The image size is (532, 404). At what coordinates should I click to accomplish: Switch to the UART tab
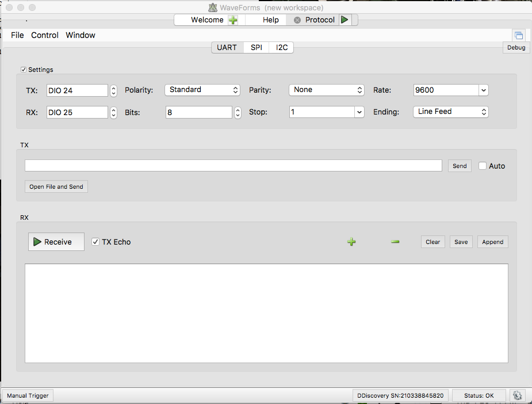click(227, 48)
